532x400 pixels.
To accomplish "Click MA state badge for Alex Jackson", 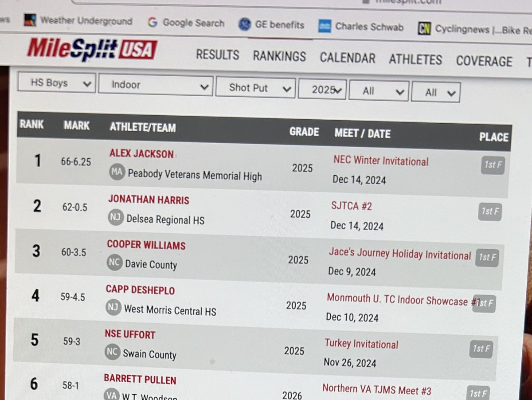I will [x=117, y=172].
